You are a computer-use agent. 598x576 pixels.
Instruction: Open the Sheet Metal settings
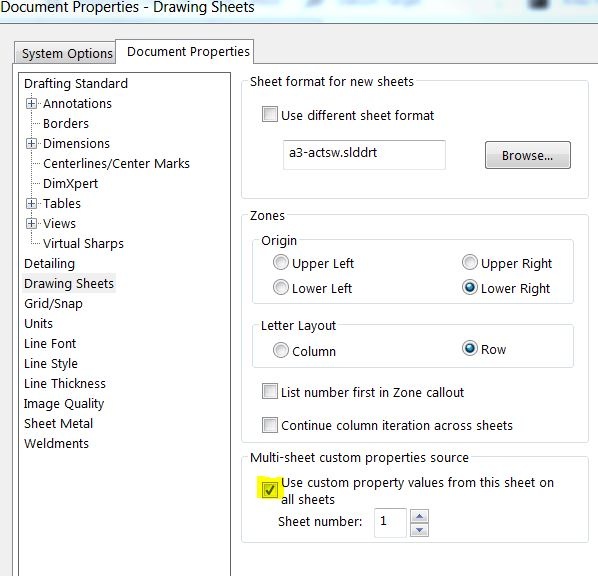coord(58,423)
